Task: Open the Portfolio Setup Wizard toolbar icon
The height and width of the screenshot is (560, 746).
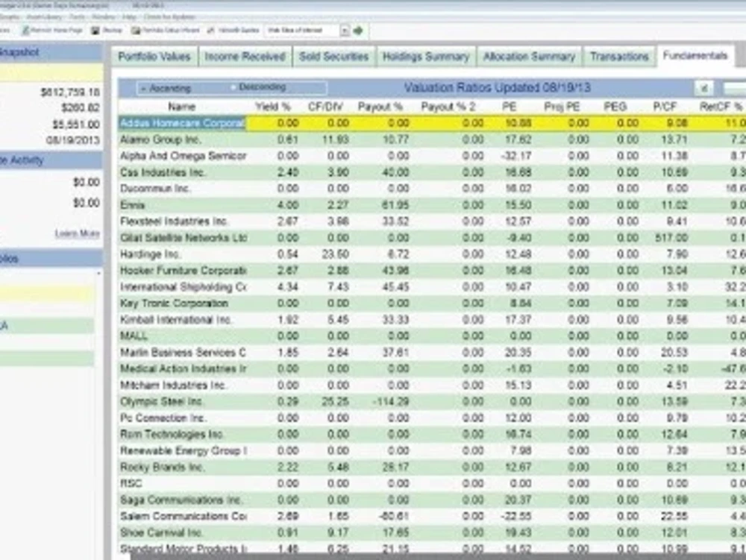Action: click(136, 31)
